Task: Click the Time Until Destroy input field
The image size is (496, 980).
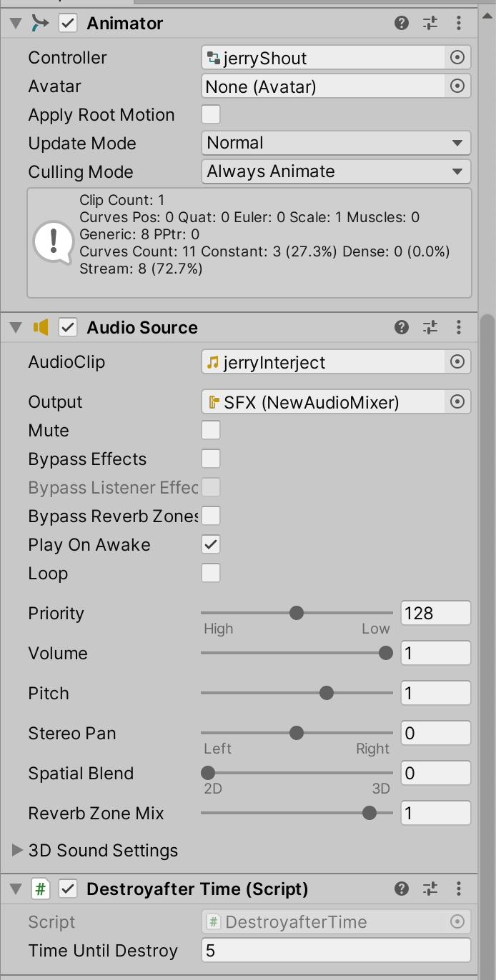Action: point(336,951)
